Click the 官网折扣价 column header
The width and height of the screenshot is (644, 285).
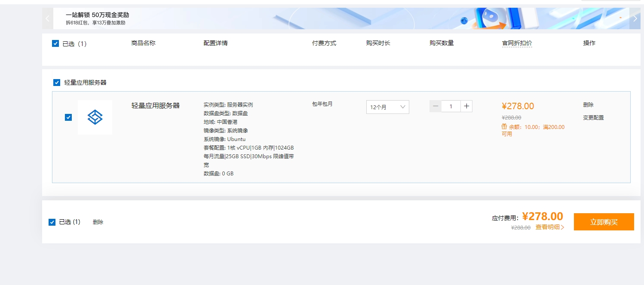pos(517,43)
